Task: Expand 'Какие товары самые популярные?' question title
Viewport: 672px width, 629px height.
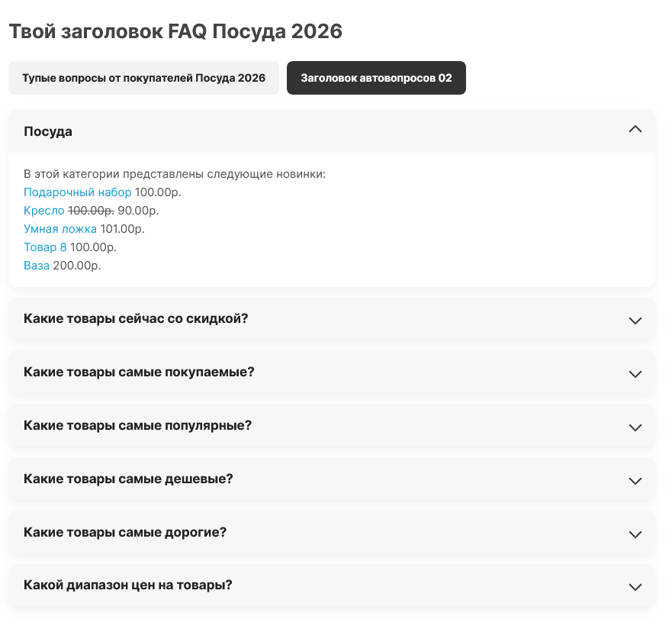Action: pyautogui.click(x=137, y=425)
